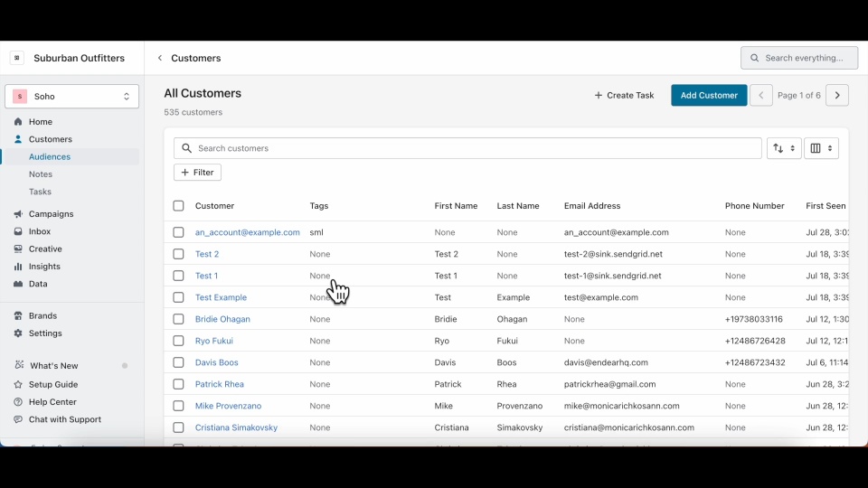Click the Settings gear icon
The image size is (868, 488).
click(18, 333)
